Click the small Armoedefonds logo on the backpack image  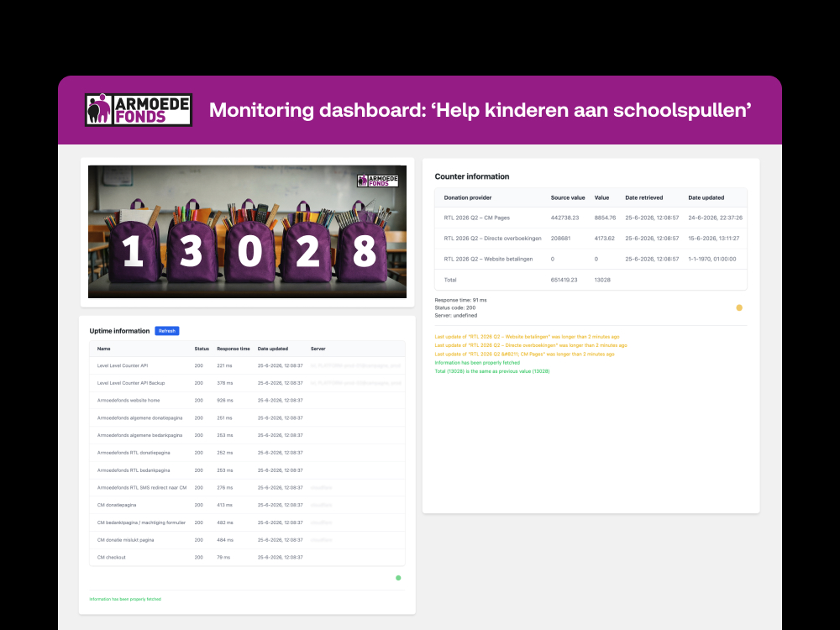(x=378, y=181)
